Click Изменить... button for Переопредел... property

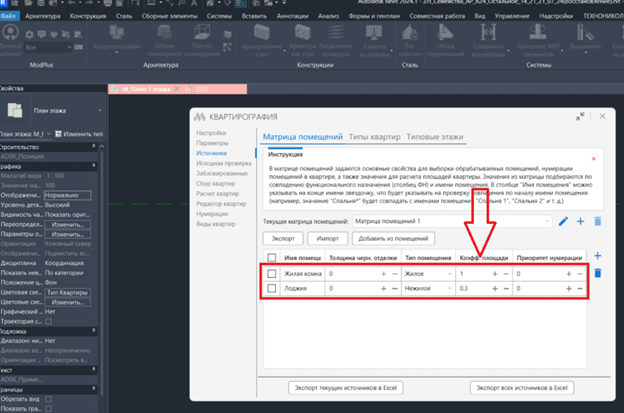point(67,225)
